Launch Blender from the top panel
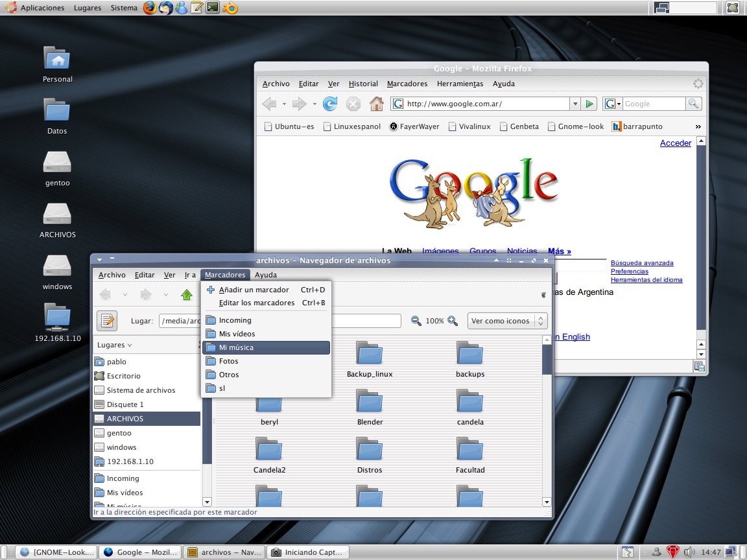This screenshot has height=560, width=747. [x=230, y=8]
